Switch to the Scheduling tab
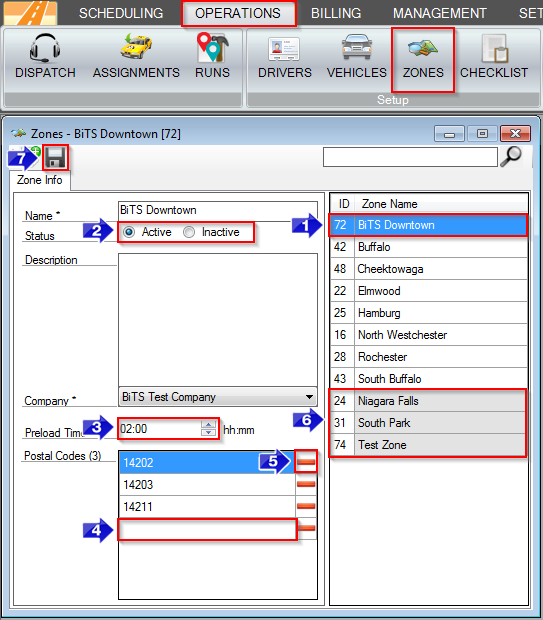Screen dimensions: 543x620 coord(121,13)
